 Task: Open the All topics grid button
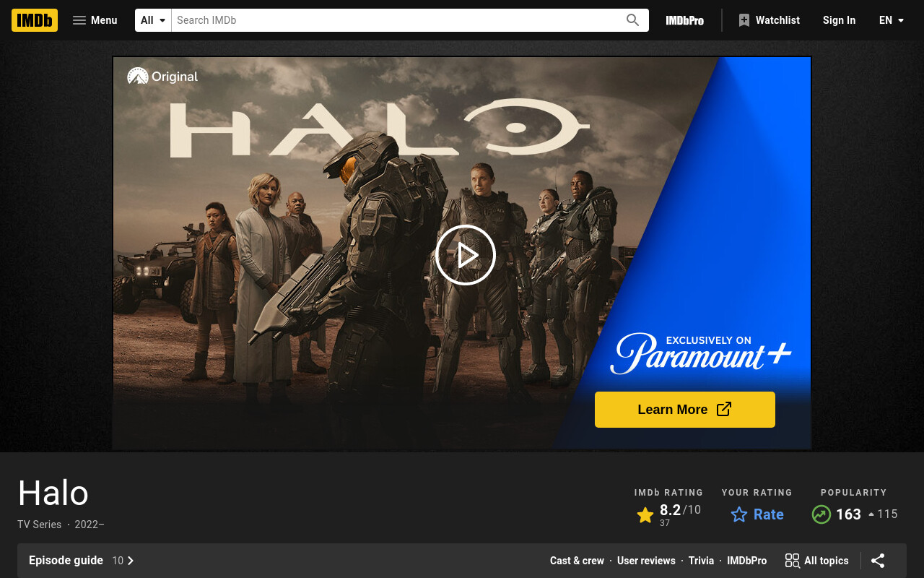(816, 561)
